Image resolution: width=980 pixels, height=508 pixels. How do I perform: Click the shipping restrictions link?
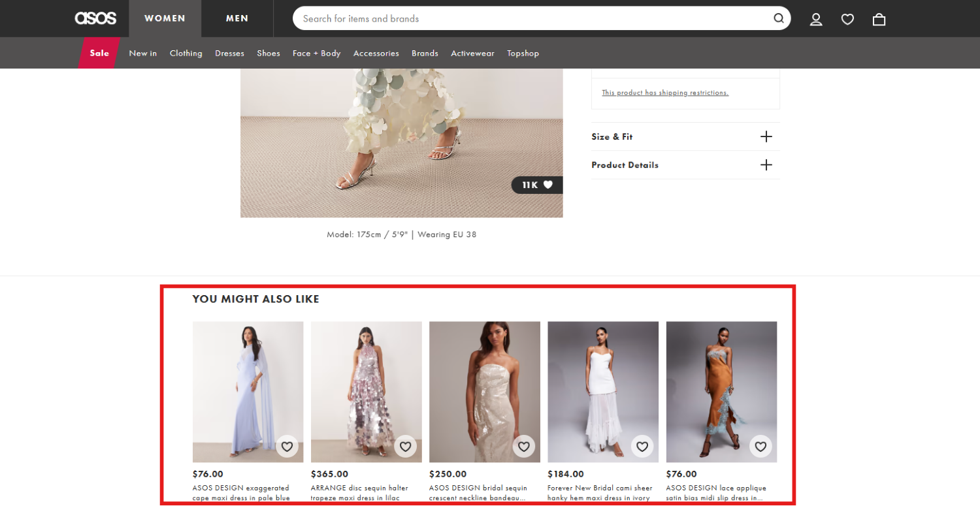664,93
